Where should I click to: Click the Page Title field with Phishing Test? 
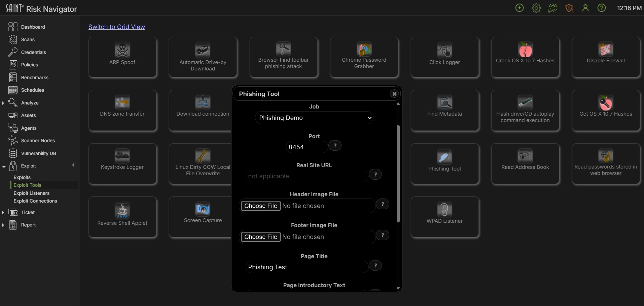[x=307, y=267]
